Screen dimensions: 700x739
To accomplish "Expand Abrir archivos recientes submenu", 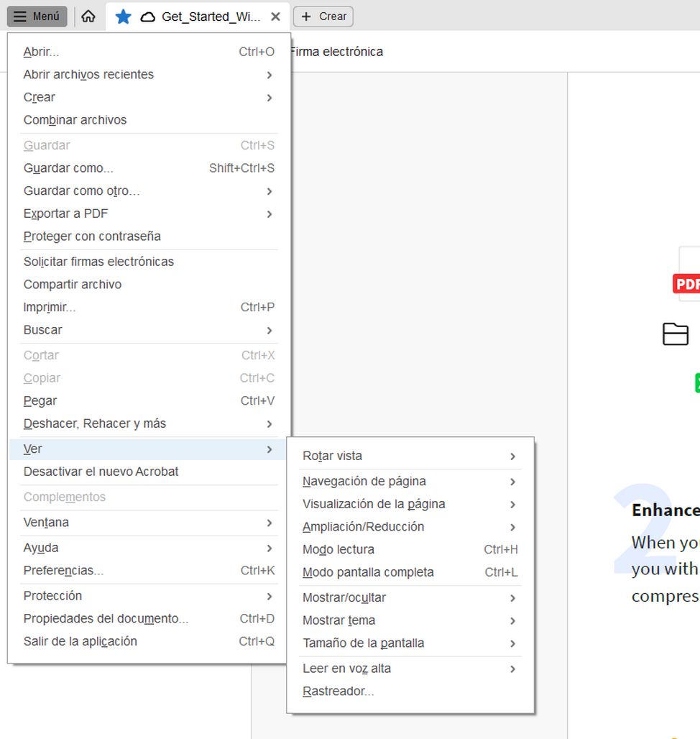I will (x=149, y=75).
